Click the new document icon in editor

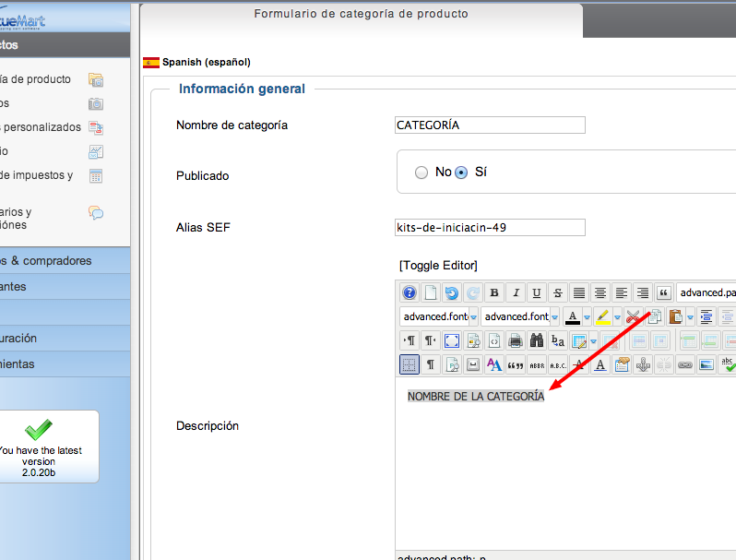click(x=431, y=292)
